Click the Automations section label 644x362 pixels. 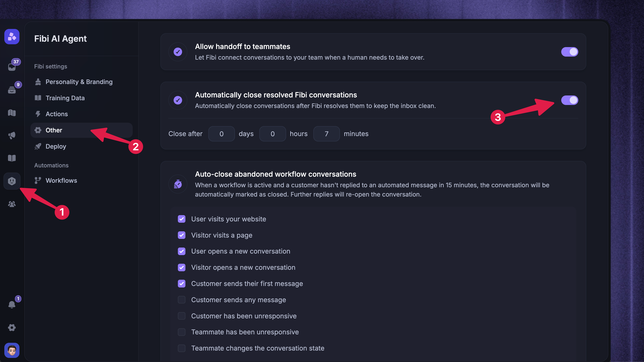click(x=51, y=165)
